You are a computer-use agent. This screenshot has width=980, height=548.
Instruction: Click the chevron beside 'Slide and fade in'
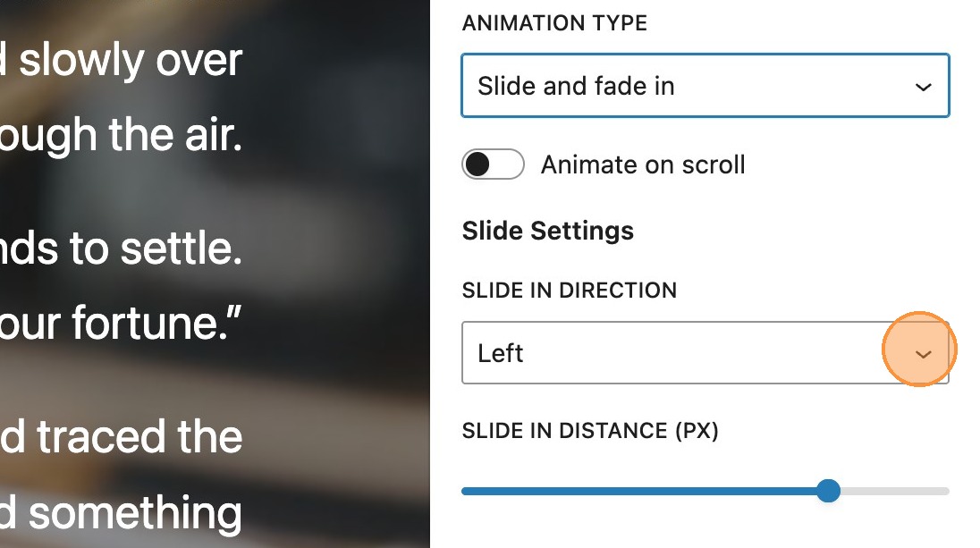click(x=923, y=87)
